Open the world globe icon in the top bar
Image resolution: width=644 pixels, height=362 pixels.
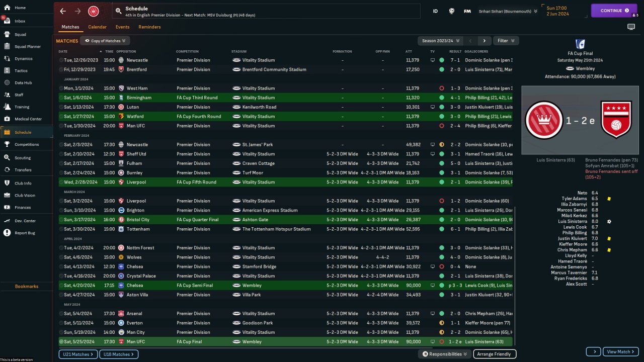452,11
